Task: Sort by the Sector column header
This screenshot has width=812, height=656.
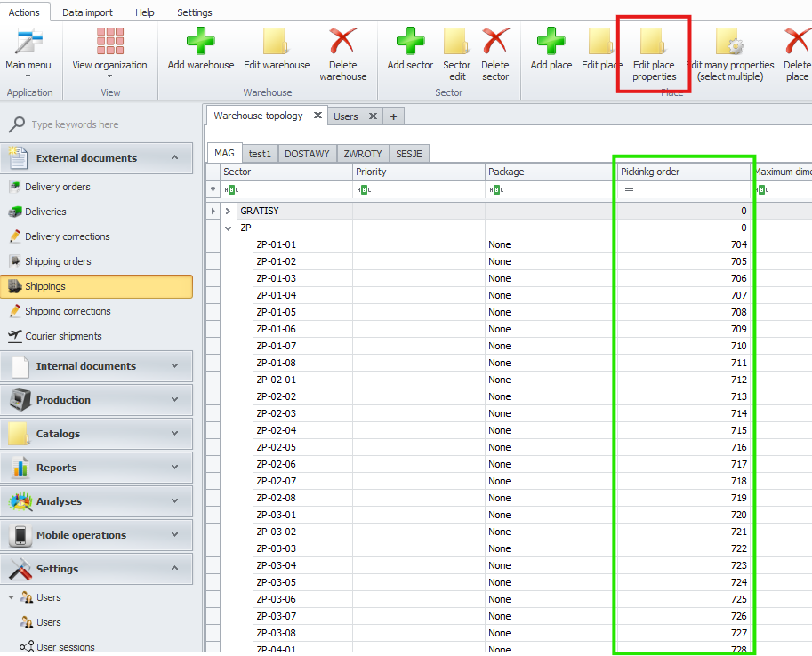Action: (x=285, y=172)
